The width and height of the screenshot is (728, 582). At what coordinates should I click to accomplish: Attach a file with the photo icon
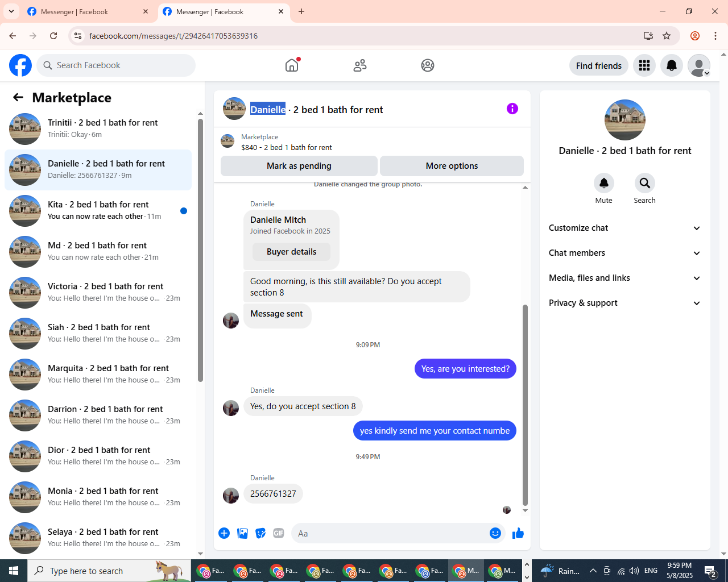tap(242, 533)
